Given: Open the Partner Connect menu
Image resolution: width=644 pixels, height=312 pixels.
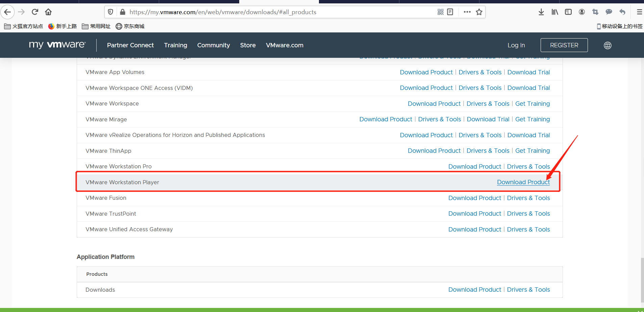Looking at the screenshot, I should (130, 45).
